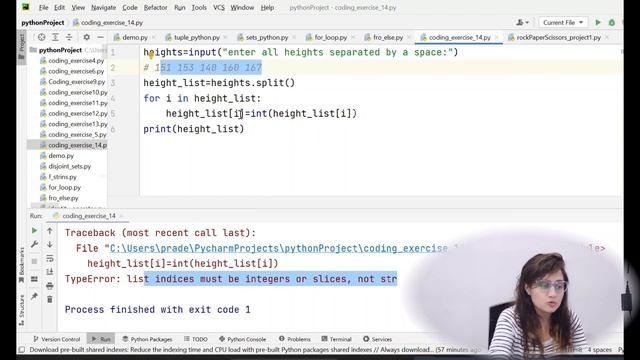Open the Code menu

(x=130, y=7)
